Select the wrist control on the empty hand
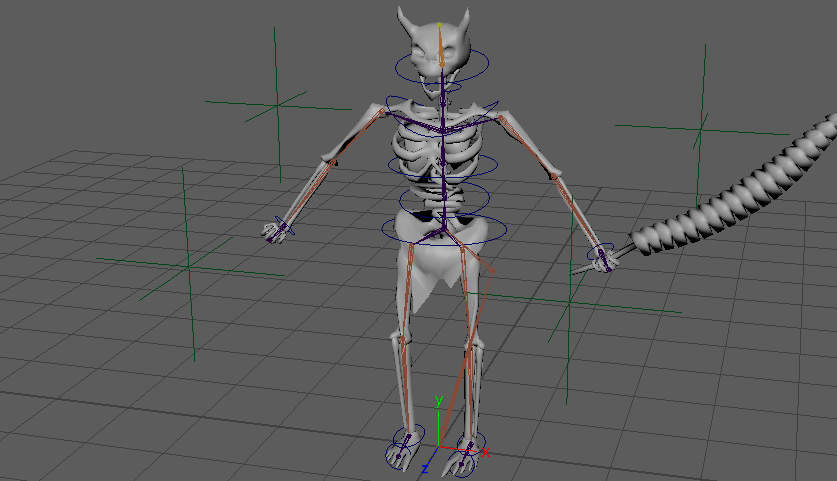This screenshot has width=837, height=481. tap(285, 226)
